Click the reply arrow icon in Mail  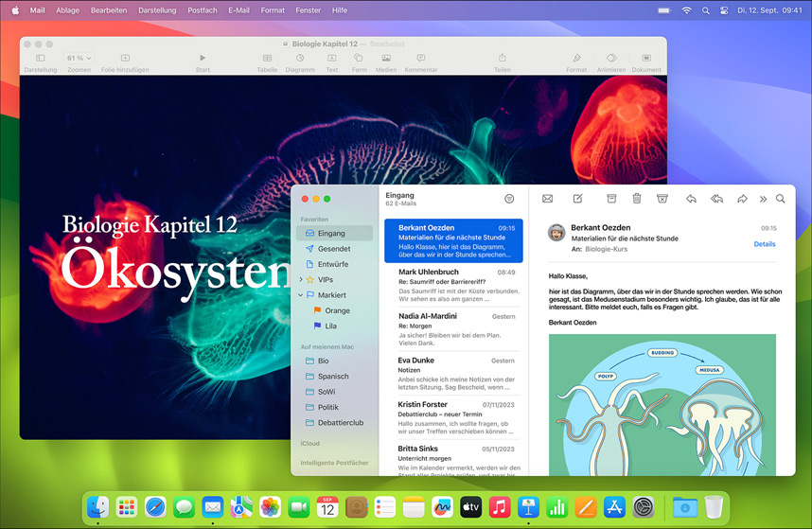point(691,199)
